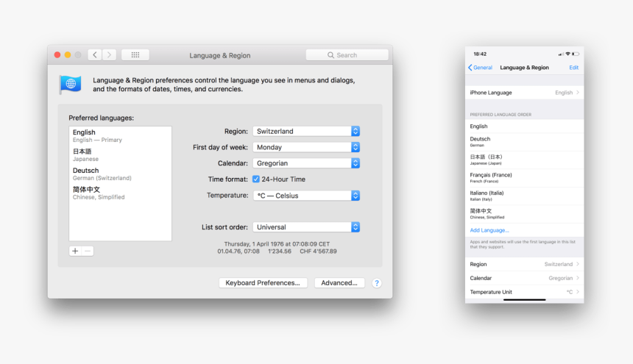Image resolution: width=633 pixels, height=364 pixels.
Task: Open iPhone Language row chevron
Action: [578, 93]
